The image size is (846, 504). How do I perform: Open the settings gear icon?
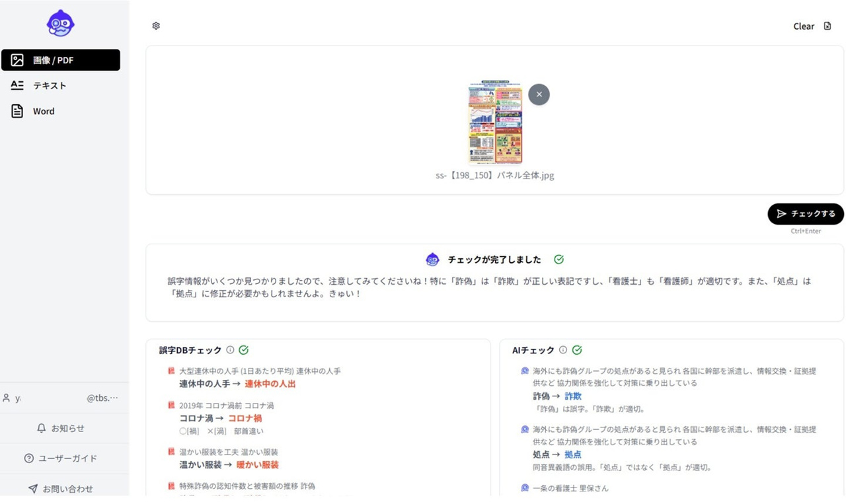pos(156,26)
